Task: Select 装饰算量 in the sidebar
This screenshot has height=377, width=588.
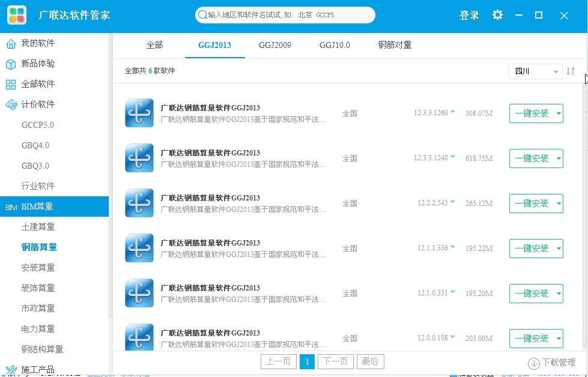Action: click(x=38, y=288)
